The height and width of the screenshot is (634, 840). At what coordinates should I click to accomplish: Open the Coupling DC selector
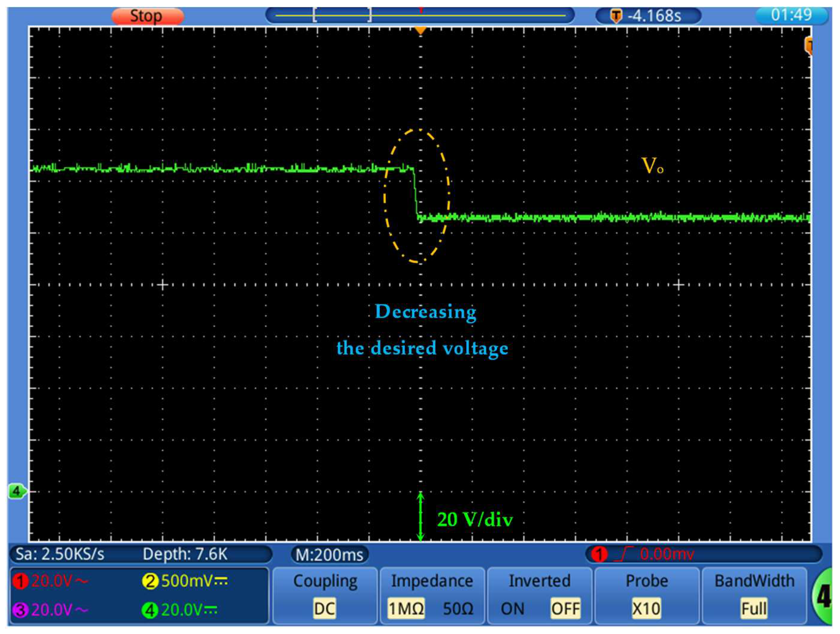[324, 609]
